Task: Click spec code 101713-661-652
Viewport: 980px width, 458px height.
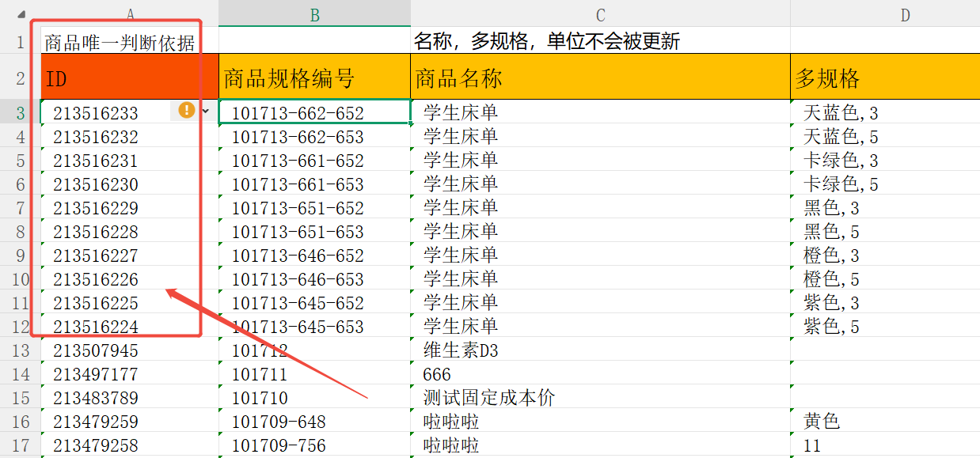Action: pyautogui.click(x=298, y=161)
